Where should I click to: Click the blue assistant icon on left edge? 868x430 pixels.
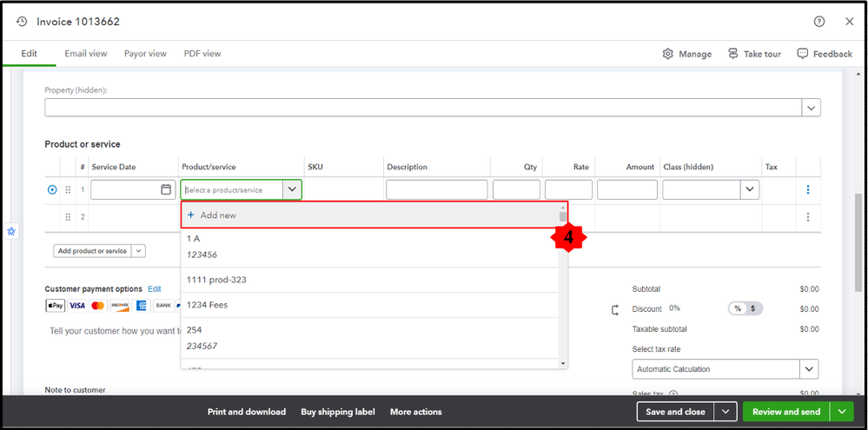coord(11,231)
